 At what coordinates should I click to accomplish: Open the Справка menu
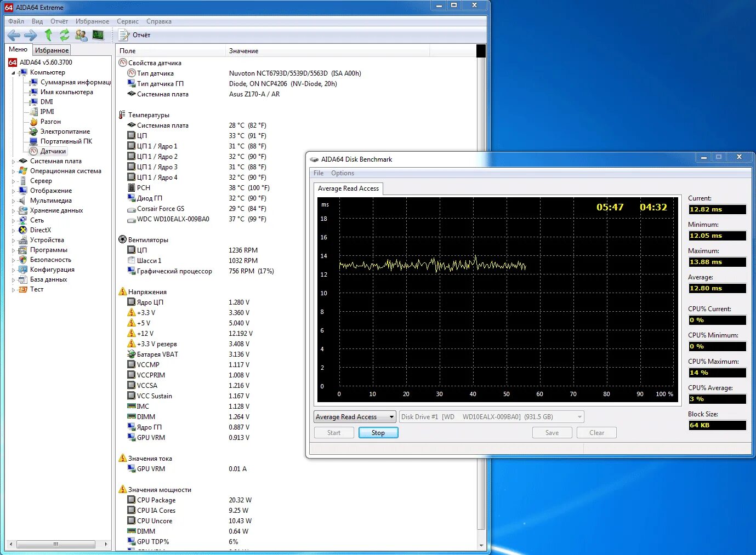pyautogui.click(x=159, y=21)
